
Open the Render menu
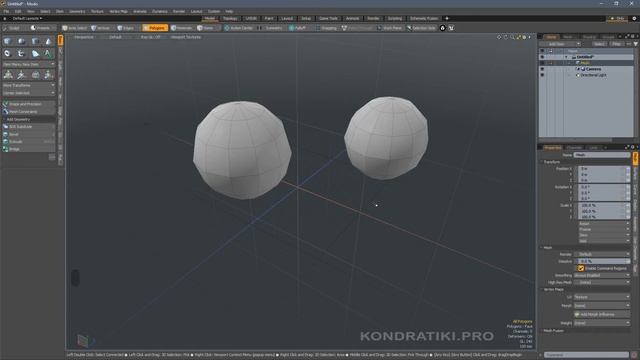click(179, 11)
